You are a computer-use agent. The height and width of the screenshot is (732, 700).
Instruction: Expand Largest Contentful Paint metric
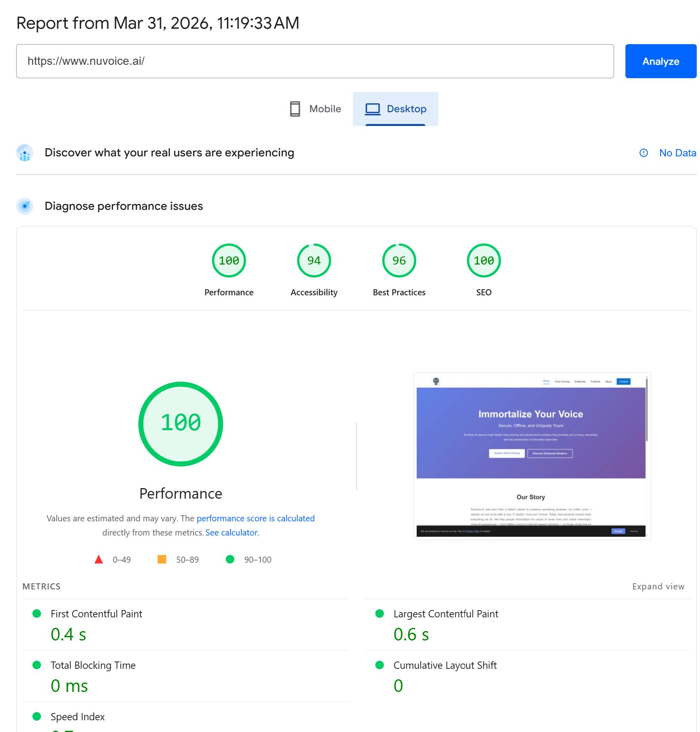pos(445,614)
